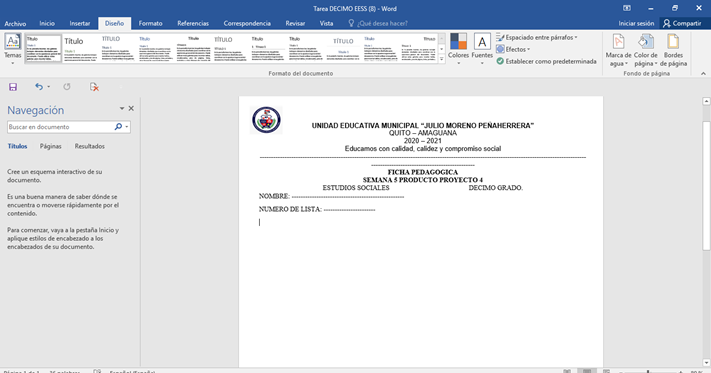Click the NOMBRE line in document
This screenshot has width=711, height=373.
pos(331,196)
